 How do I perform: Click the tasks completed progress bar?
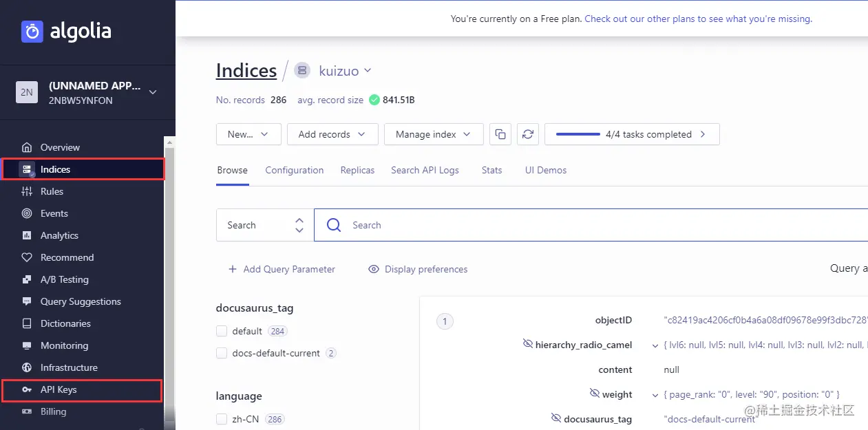click(x=578, y=134)
